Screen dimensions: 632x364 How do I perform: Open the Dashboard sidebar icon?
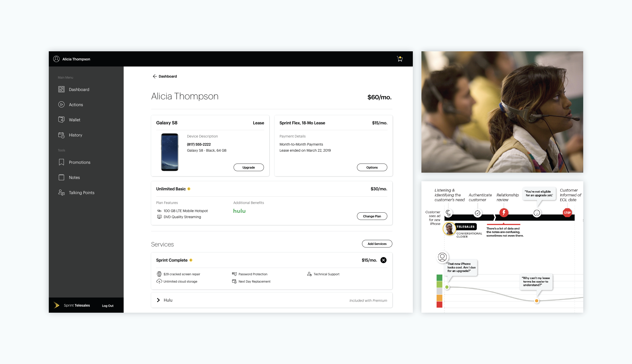(x=61, y=89)
